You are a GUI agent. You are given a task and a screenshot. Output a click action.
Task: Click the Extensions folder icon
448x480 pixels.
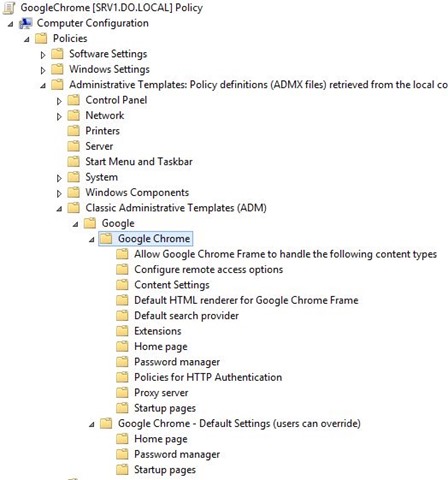point(122,331)
